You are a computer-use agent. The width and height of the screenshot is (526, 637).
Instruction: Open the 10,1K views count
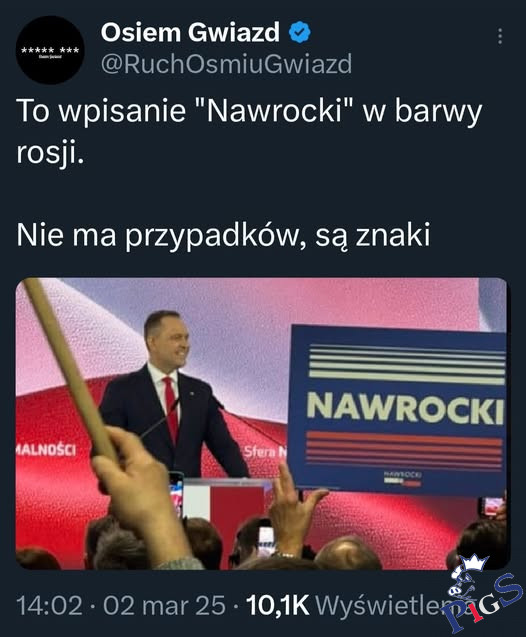(x=278, y=605)
